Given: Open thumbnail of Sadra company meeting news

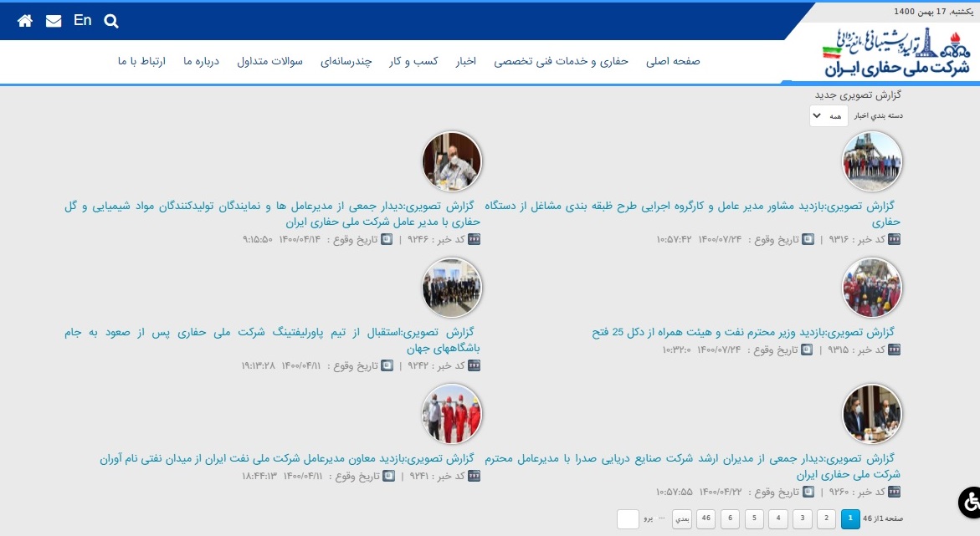Looking at the screenshot, I should (872, 414).
